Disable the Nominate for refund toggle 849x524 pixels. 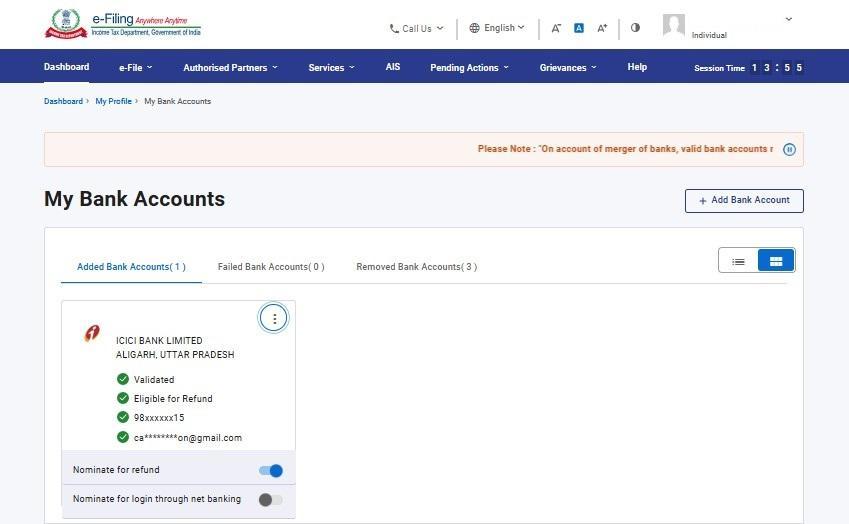tap(270, 471)
